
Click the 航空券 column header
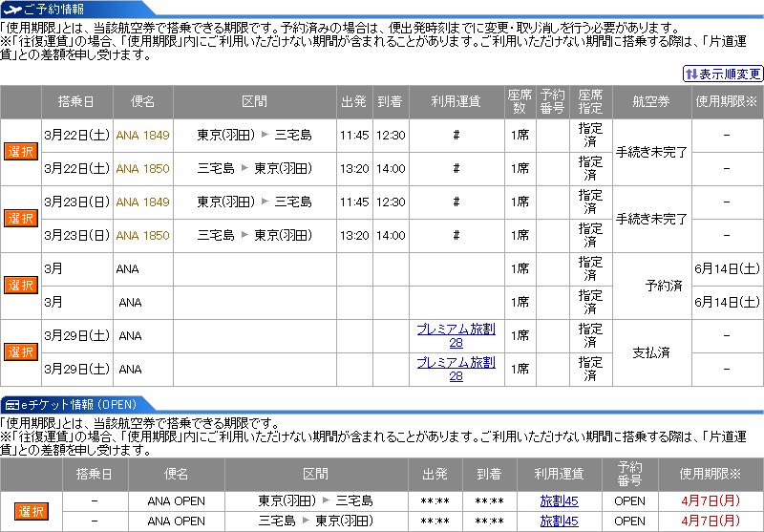coord(651,102)
